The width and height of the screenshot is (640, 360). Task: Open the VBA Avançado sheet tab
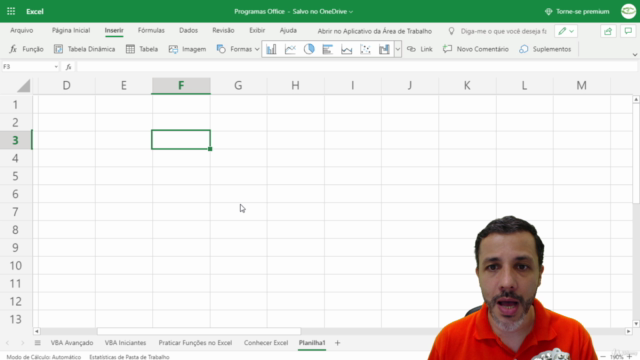pos(72,343)
